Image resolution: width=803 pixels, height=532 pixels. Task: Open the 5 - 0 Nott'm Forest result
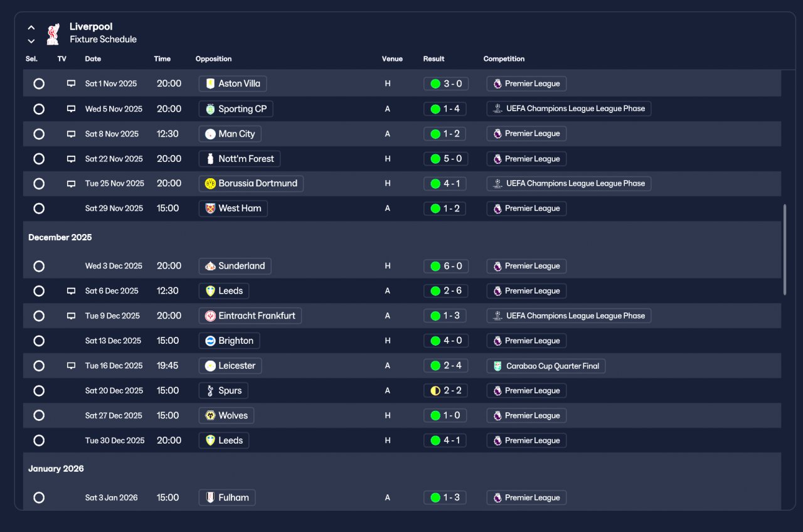point(445,159)
